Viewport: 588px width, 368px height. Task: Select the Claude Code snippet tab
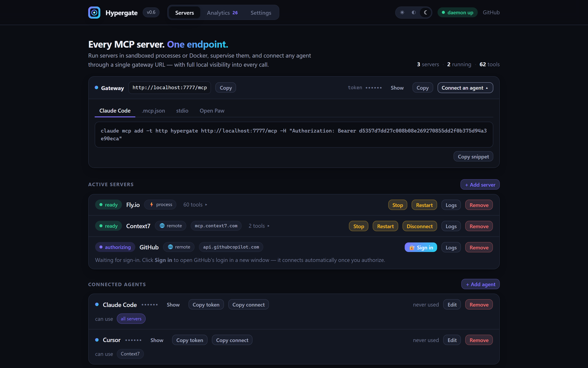point(115,111)
